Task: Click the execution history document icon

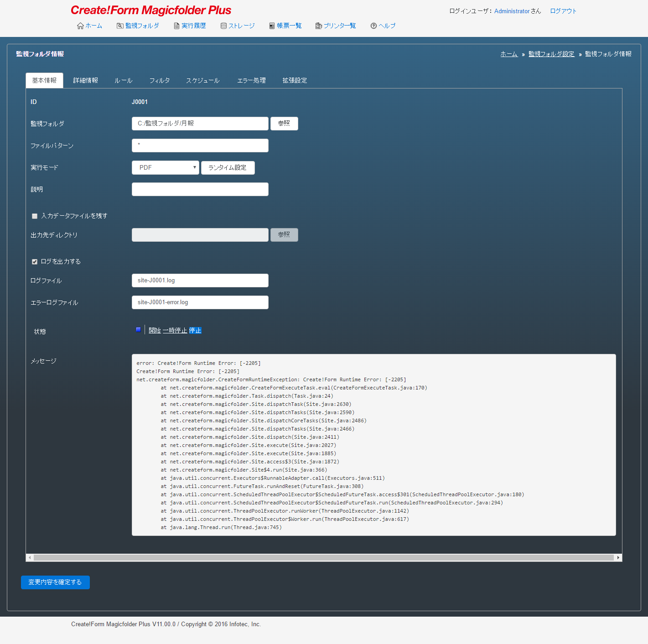Action: [176, 26]
